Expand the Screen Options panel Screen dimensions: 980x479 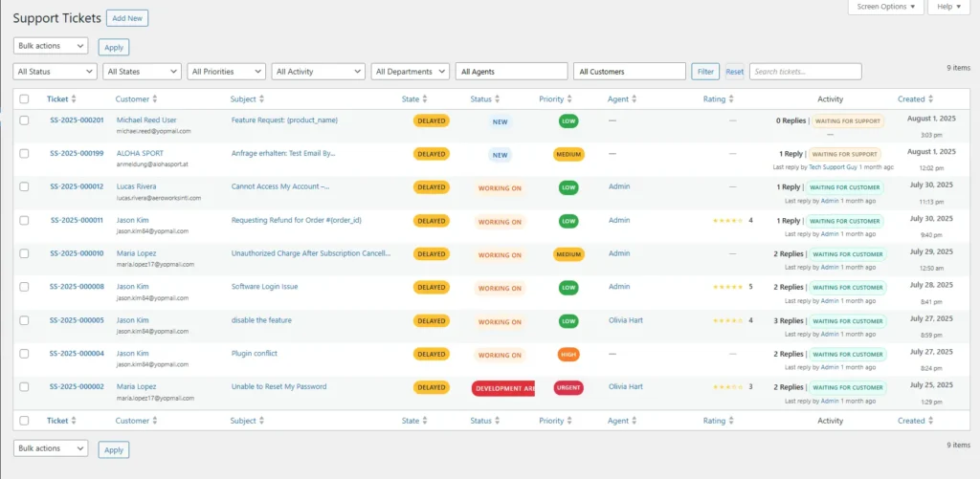(885, 7)
